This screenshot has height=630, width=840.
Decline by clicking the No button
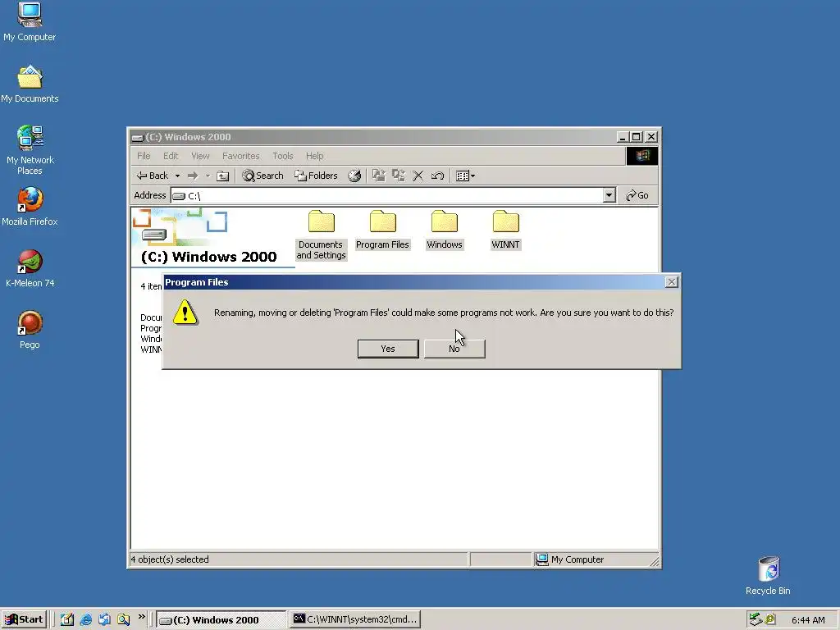[x=454, y=349]
